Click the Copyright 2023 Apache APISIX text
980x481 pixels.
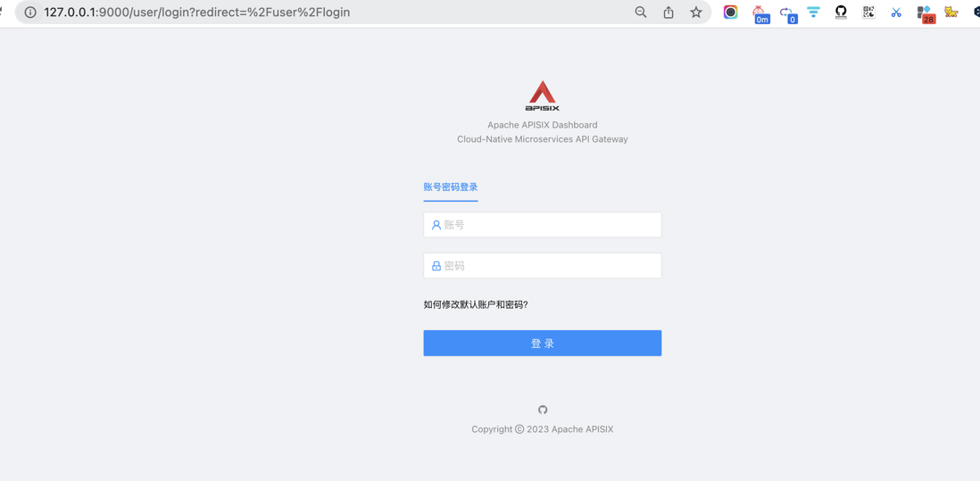click(543, 429)
